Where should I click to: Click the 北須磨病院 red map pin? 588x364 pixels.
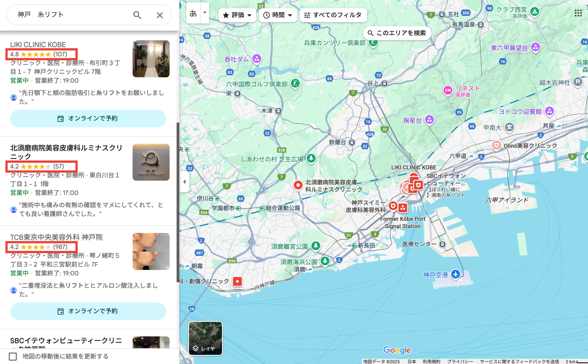click(298, 185)
